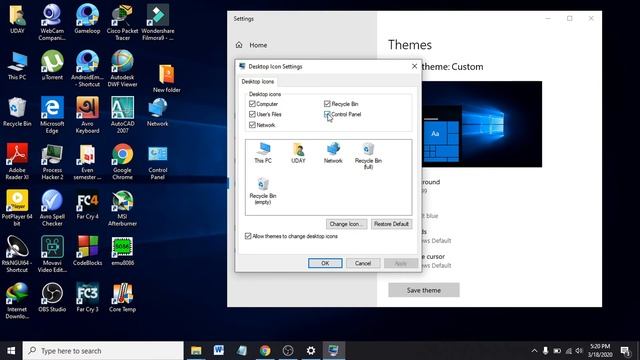
Task: Click the taskbar search box
Action: coord(103,351)
